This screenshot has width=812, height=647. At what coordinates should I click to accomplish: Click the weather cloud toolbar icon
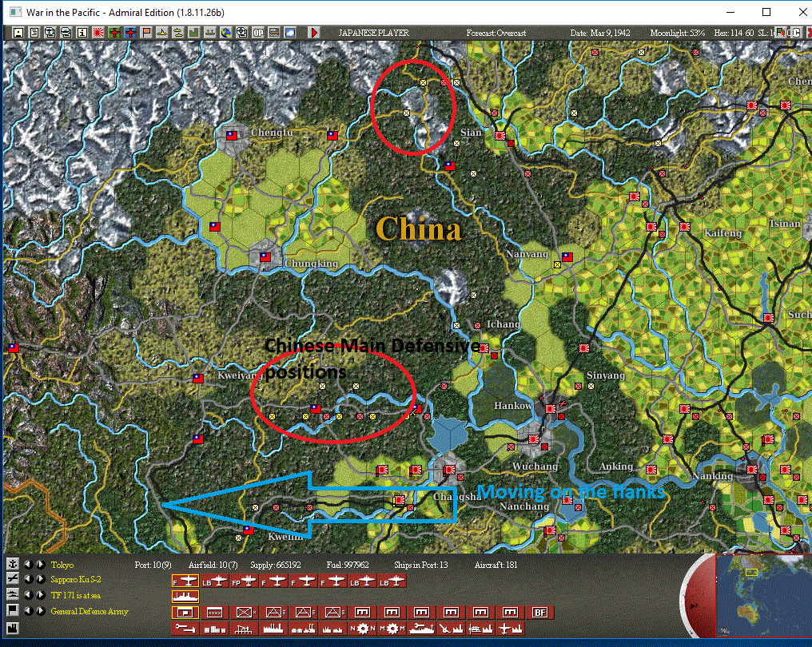tap(291, 33)
